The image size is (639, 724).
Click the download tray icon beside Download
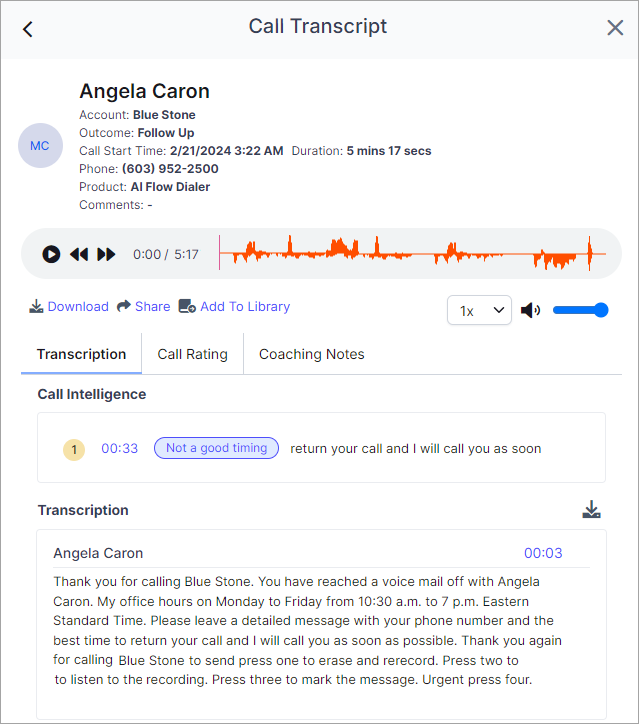point(36,306)
